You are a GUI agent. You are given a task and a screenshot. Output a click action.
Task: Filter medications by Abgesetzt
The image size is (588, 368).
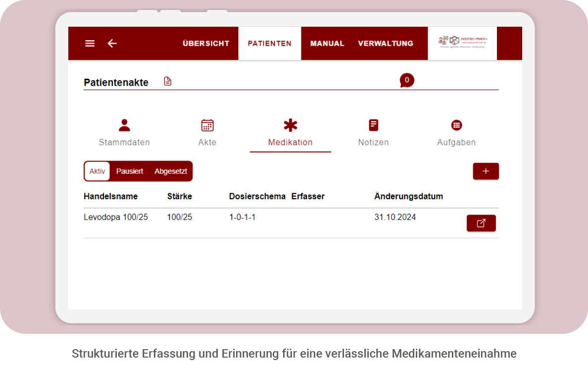click(171, 171)
